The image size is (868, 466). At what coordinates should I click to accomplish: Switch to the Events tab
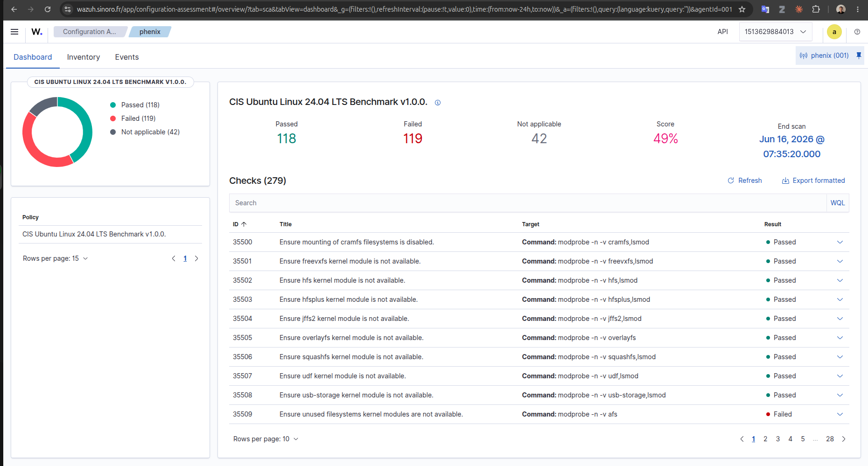(127, 57)
